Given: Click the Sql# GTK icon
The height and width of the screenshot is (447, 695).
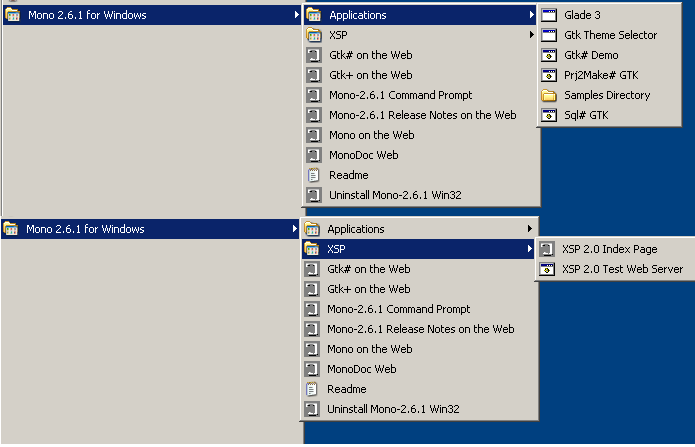Looking at the screenshot, I should pos(549,115).
